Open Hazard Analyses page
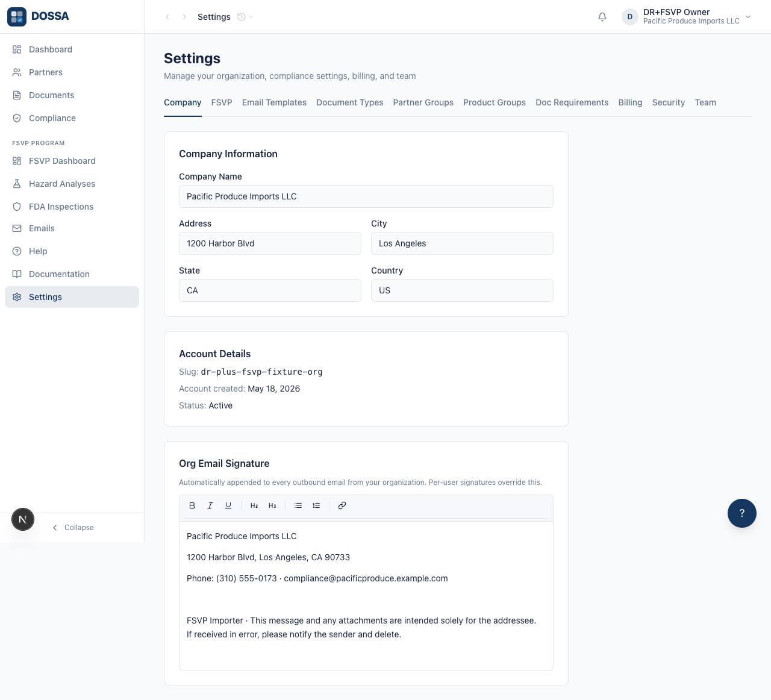Image resolution: width=771 pixels, height=700 pixels. point(72,184)
